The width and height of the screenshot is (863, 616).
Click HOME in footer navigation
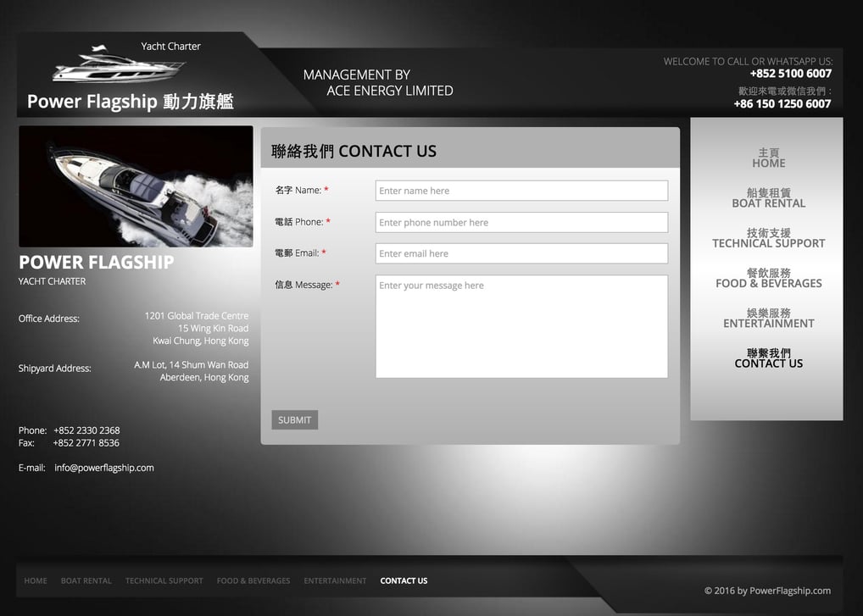point(36,580)
